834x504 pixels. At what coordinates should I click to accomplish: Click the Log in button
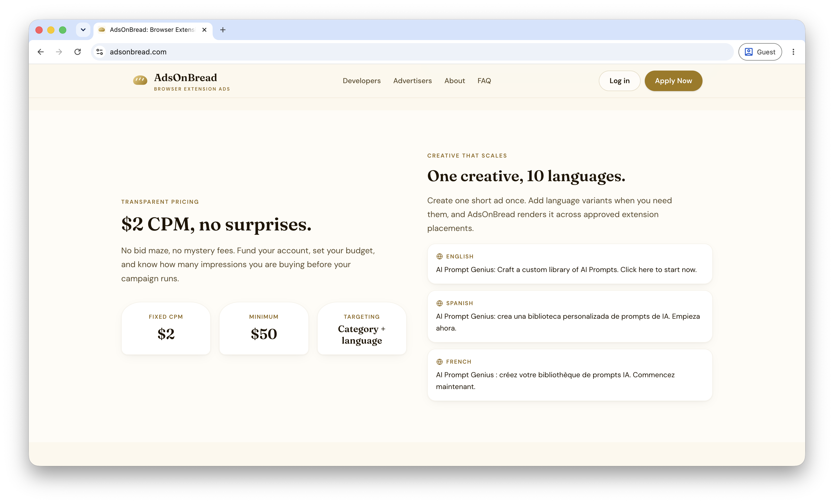click(619, 81)
